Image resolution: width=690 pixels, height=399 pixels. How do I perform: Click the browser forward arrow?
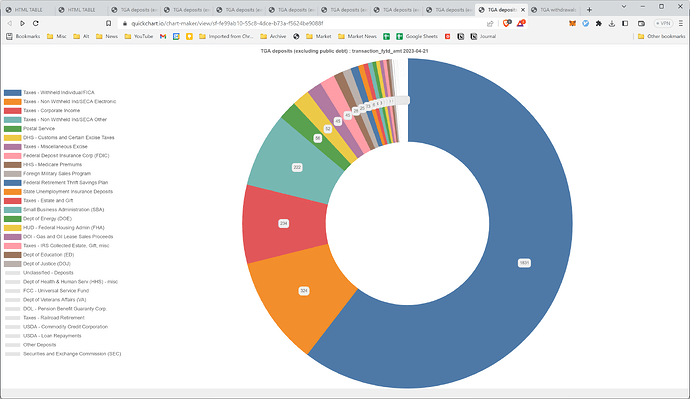coord(22,23)
